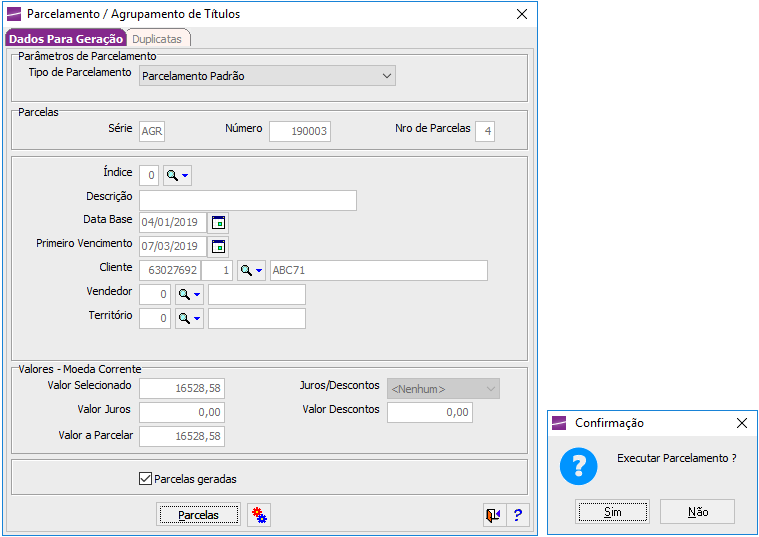Open the Primeiro Vencimento calendar picker
The image size is (759, 537).
coord(219,246)
